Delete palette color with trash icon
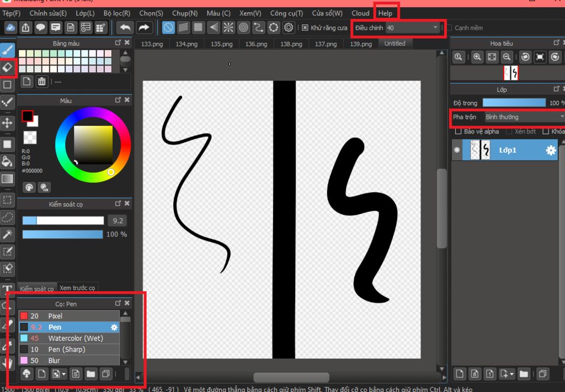This screenshot has width=565, height=392. click(42, 82)
